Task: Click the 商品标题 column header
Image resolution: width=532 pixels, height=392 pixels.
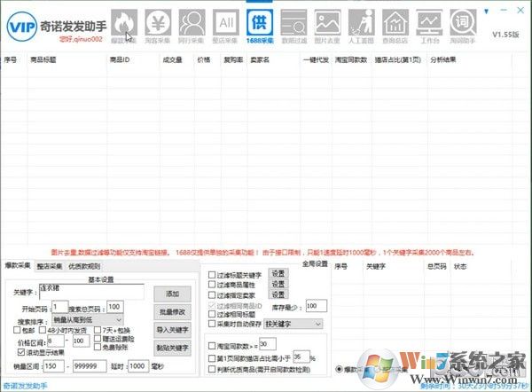Action: (43, 59)
